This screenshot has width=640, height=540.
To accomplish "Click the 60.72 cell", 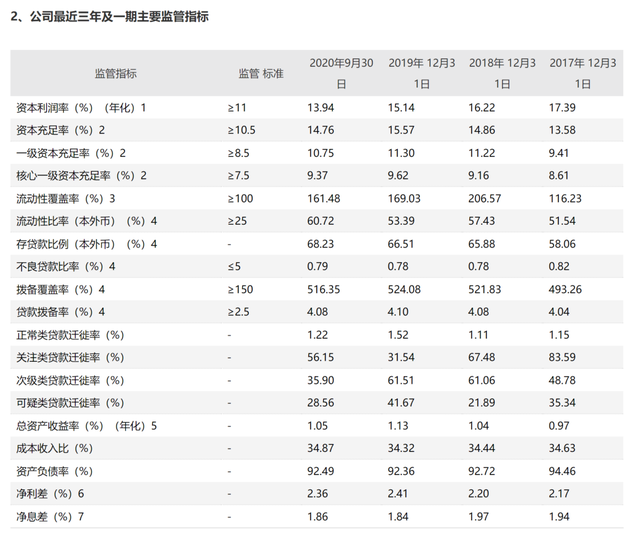I will click(320, 221).
